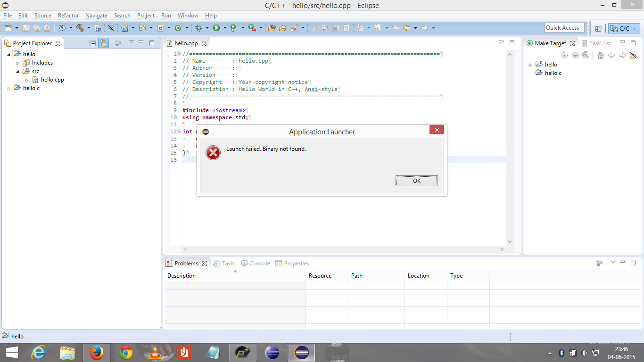Click the New C++ Class icon

pyautogui.click(x=178, y=28)
